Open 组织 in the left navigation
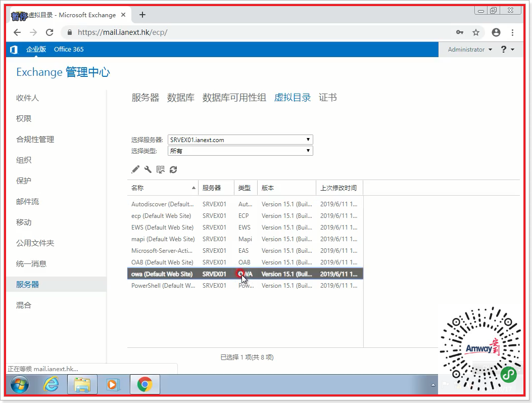 tap(24, 160)
